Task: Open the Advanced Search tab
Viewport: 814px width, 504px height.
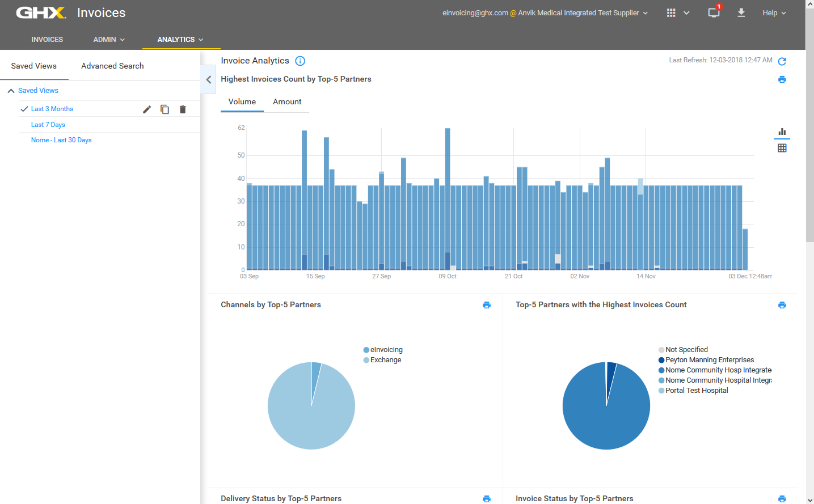Action: click(x=112, y=66)
